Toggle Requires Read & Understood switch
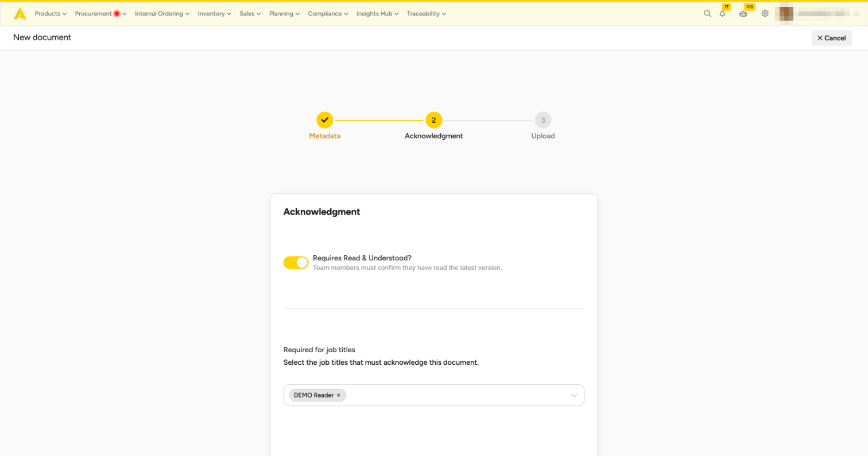The image size is (868, 456). tap(296, 263)
